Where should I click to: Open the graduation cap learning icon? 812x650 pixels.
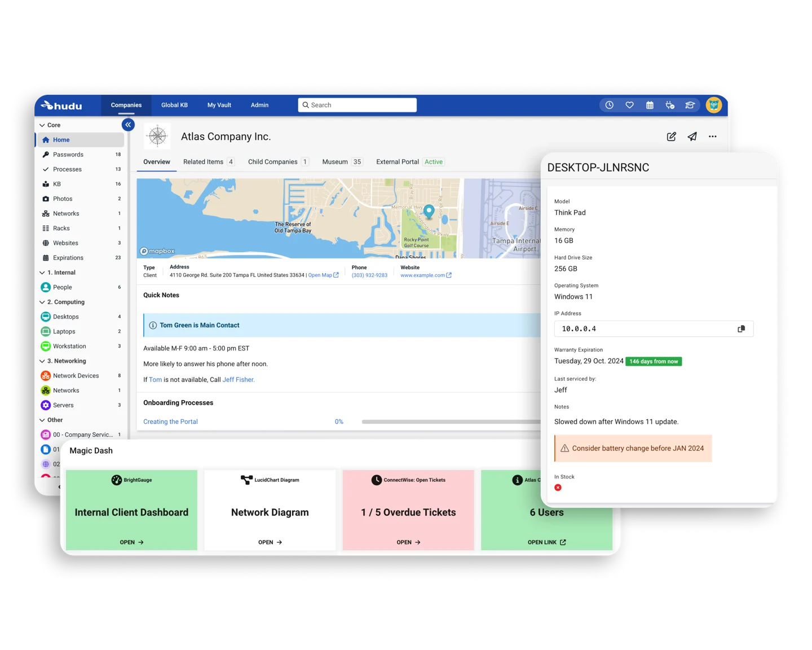point(690,105)
